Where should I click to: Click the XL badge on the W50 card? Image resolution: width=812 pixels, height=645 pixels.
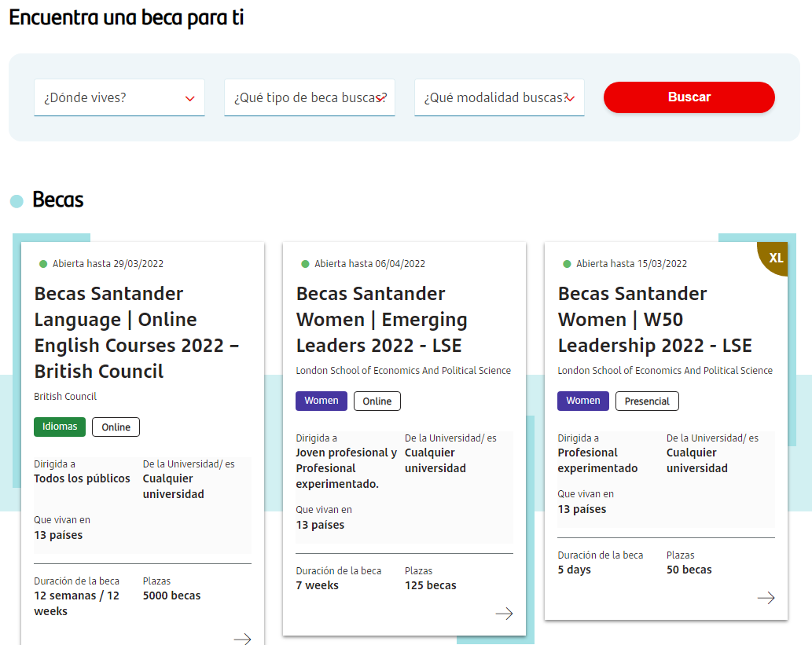775,257
